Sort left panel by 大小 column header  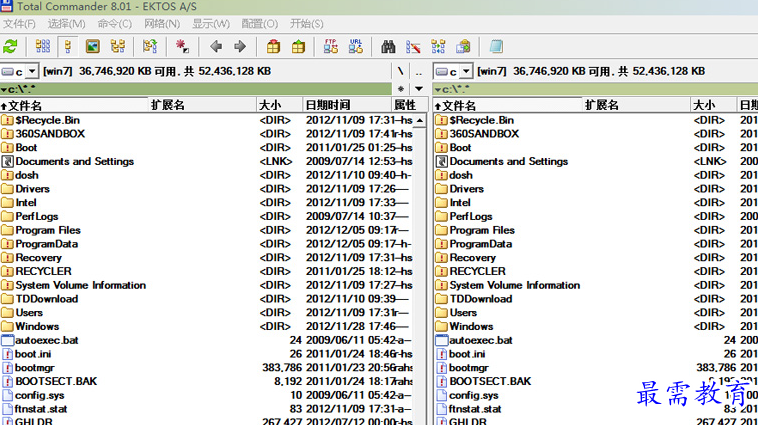[x=279, y=105]
